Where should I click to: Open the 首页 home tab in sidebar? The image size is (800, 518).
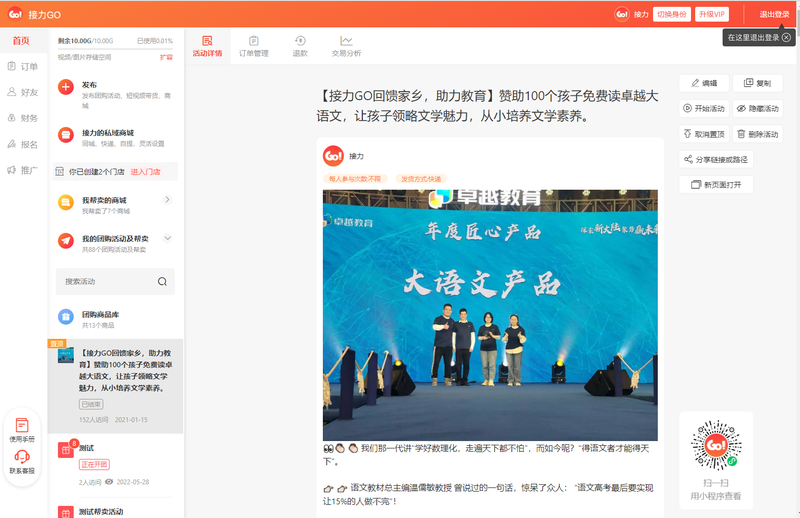click(21, 41)
